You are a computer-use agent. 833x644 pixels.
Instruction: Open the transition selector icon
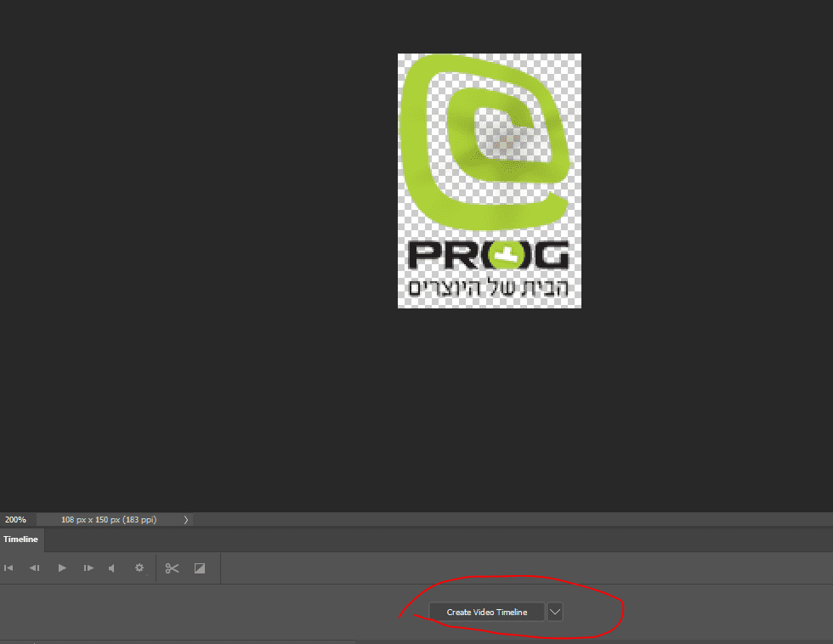tap(201, 568)
